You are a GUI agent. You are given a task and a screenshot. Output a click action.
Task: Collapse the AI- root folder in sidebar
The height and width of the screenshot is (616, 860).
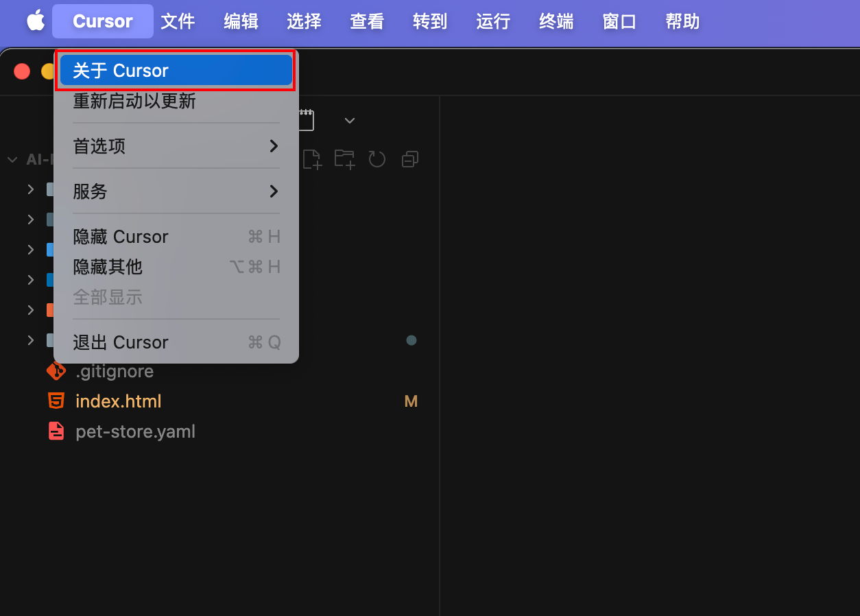pos(12,159)
